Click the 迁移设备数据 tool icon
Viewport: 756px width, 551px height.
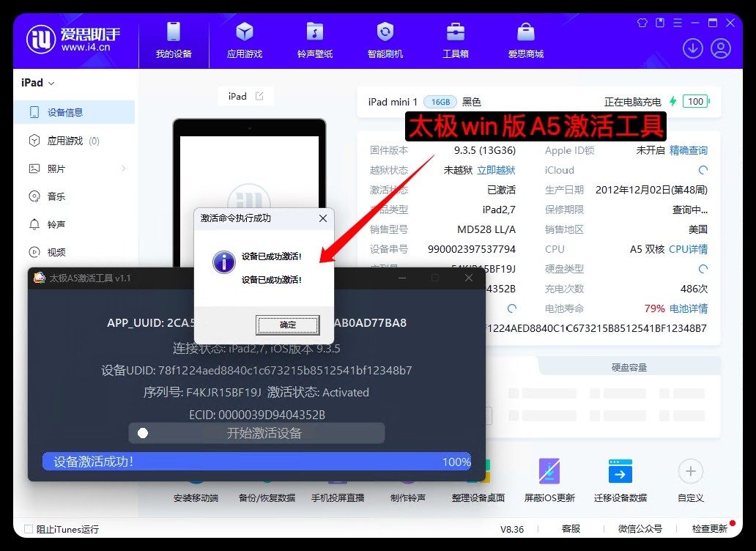[x=620, y=471]
